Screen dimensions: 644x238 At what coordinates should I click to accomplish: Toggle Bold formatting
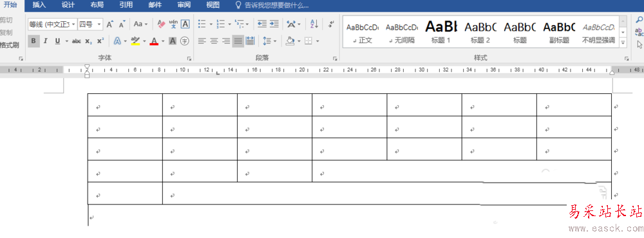click(x=33, y=41)
